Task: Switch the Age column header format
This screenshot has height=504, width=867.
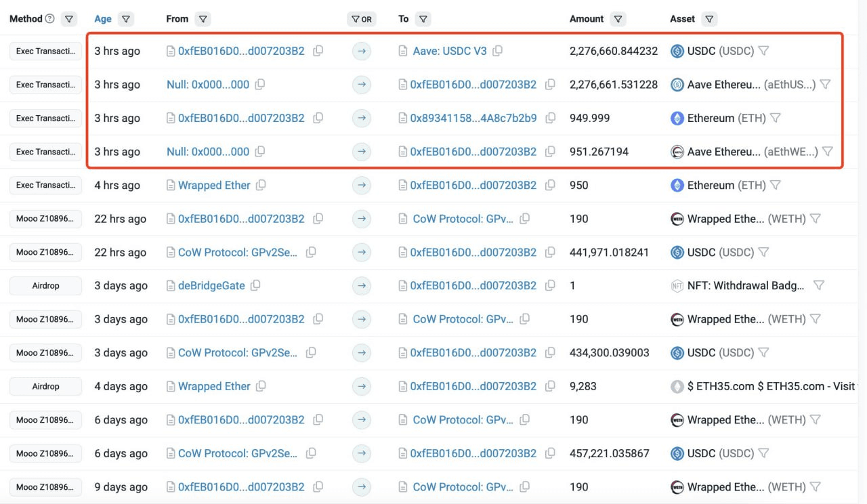Action: pos(103,19)
